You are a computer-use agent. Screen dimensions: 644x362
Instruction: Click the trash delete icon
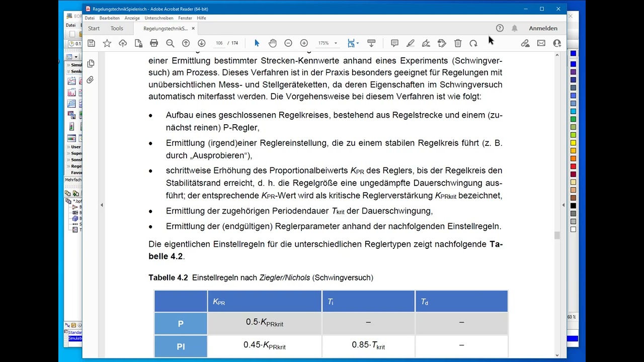[x=458, y=43]
